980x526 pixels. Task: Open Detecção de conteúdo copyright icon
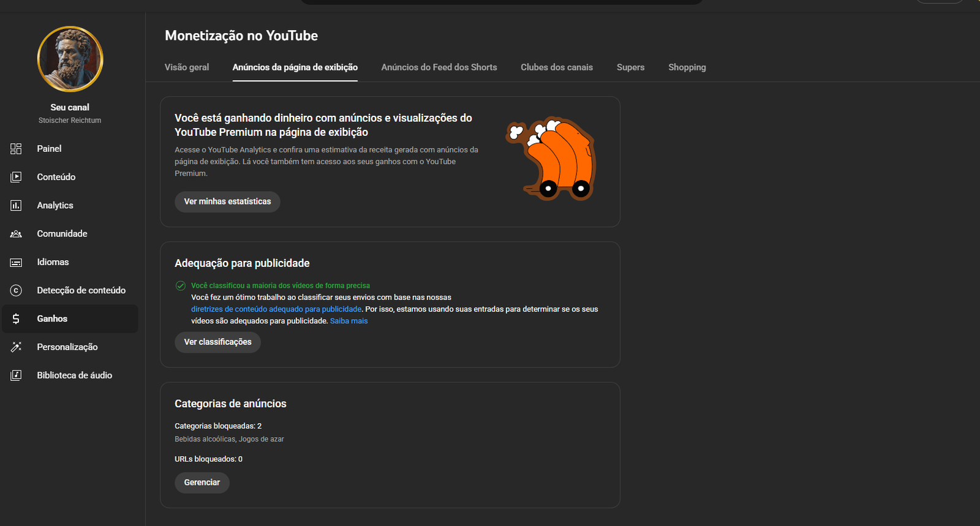click(16, 291)
